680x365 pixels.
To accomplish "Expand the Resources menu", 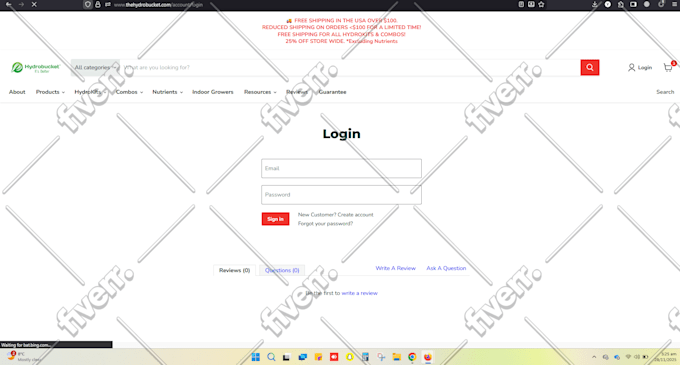I will pos(260,92).
